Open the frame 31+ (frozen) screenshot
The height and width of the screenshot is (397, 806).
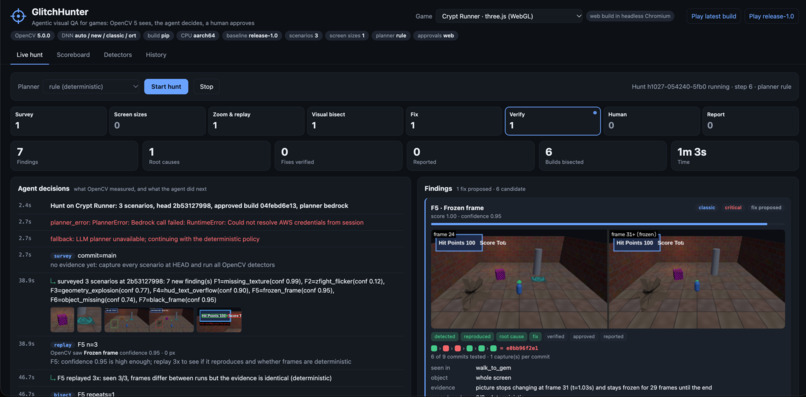[x=697, y=279]
